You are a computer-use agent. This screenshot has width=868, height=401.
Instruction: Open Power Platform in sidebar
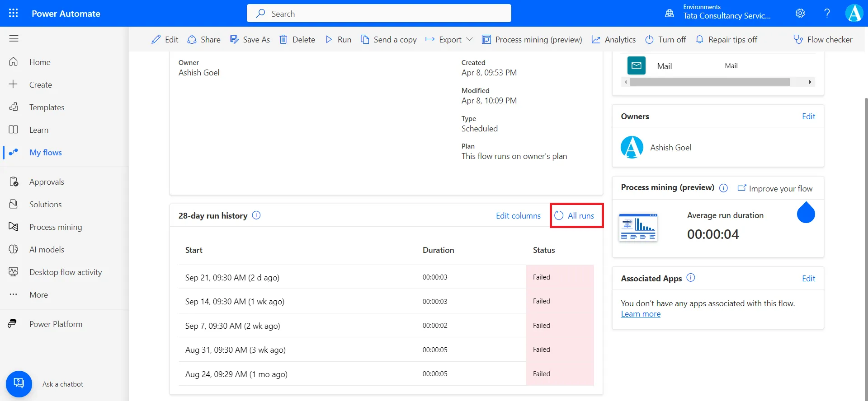pyautogui.click(x=64, y=324)
